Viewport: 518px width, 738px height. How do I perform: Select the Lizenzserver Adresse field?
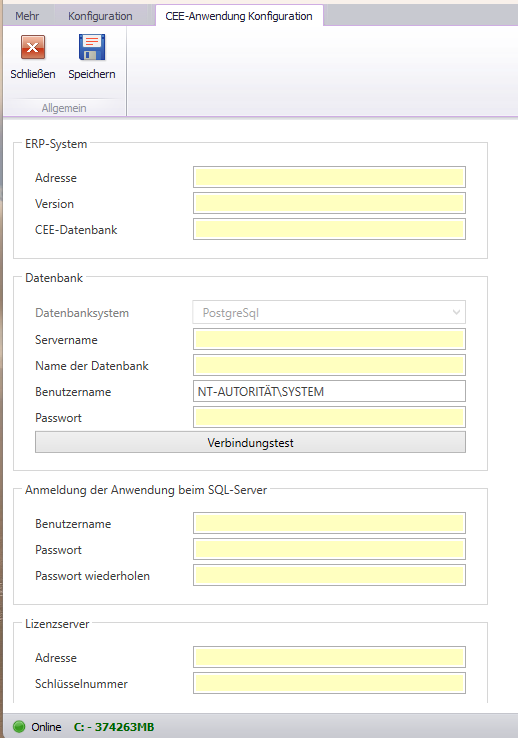click(329, 657)
